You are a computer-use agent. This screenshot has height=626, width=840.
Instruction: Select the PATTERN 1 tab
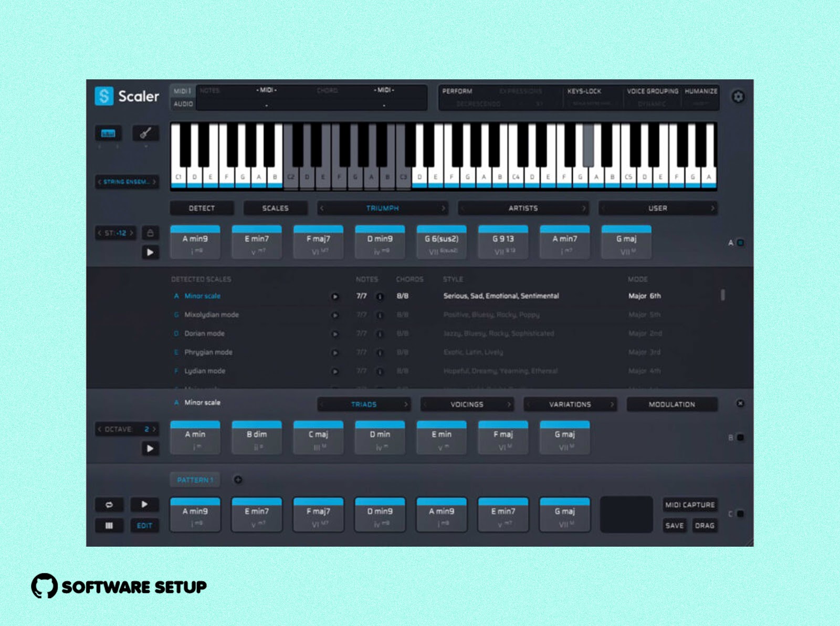195,479
